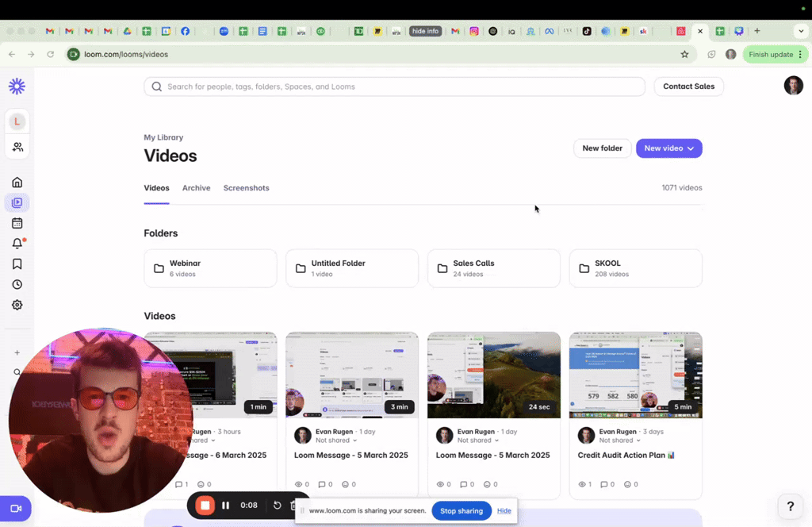Open the Sales Calls folder
Viewport: 812px width, 527px height.
tap(493, 268)
